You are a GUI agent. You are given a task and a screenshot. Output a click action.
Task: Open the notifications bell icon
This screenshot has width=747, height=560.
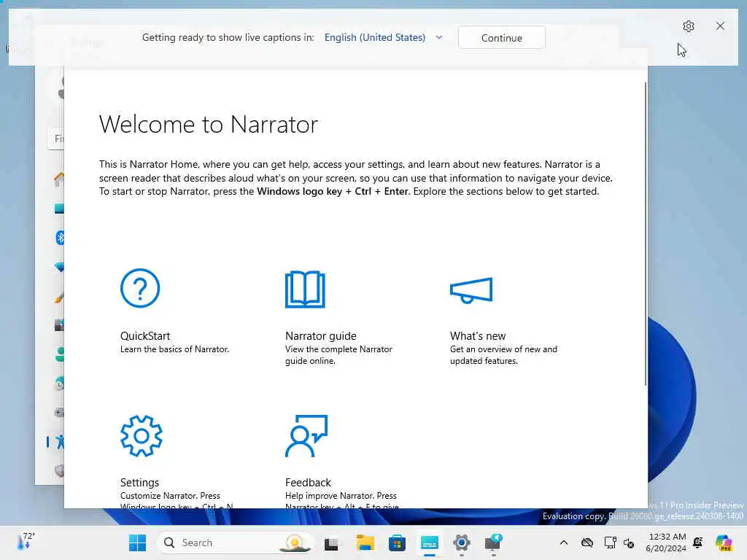click(698, 542)
